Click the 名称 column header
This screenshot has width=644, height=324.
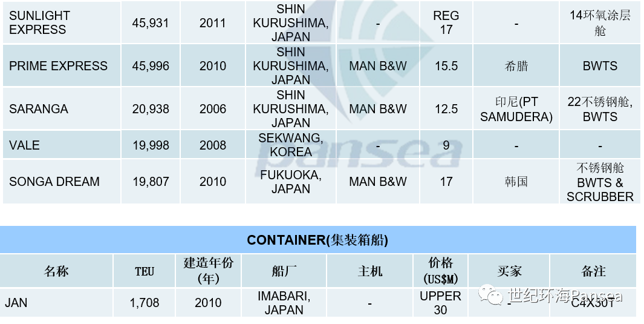[x=56, y=271]
